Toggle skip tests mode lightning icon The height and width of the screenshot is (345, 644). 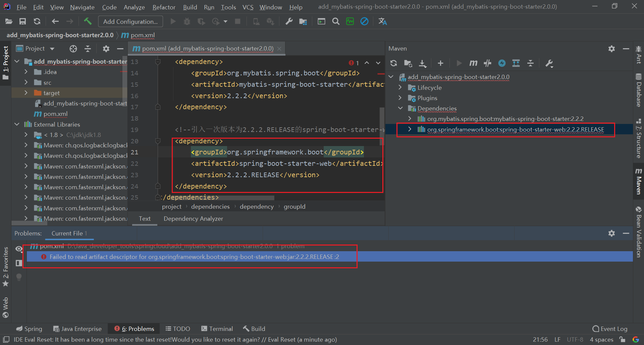click(x=502, y=63)
